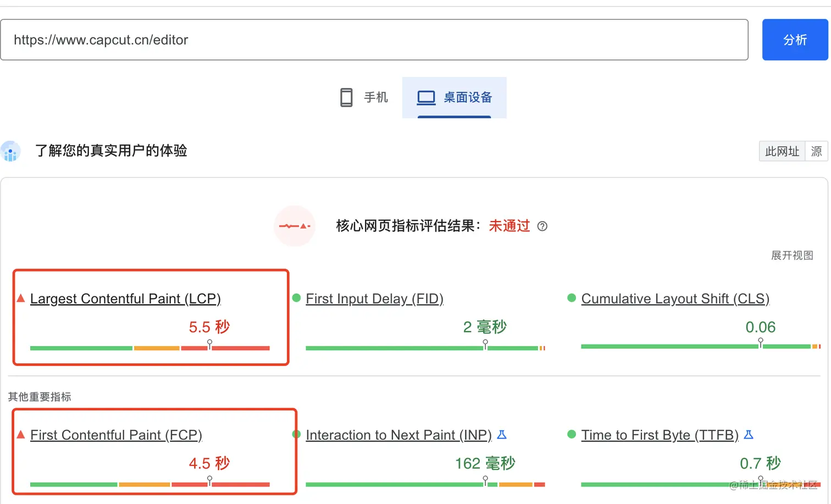Click the 分析 analyze button
Image resolution: width=831 pixels, height=504 pixels.
pyautogui.click(x=795, y=40)
